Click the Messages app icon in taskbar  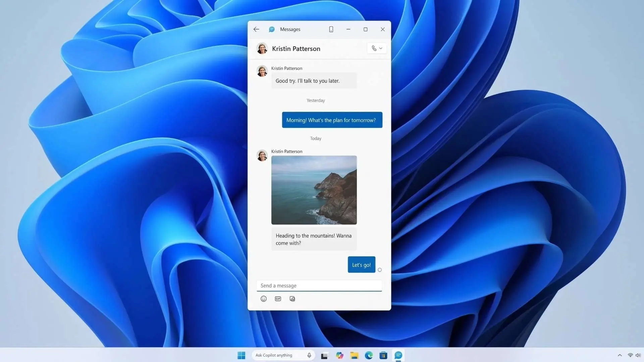tap(398, 355)
